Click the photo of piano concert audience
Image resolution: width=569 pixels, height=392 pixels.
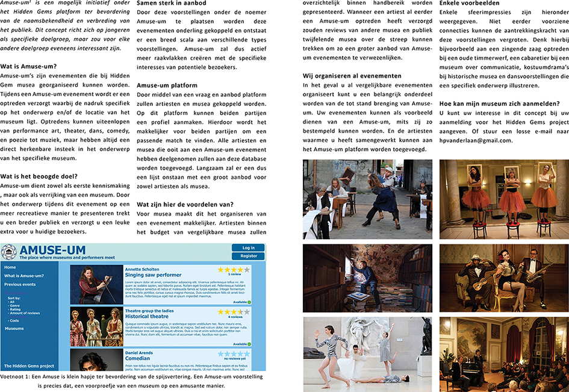pos(504,354)
